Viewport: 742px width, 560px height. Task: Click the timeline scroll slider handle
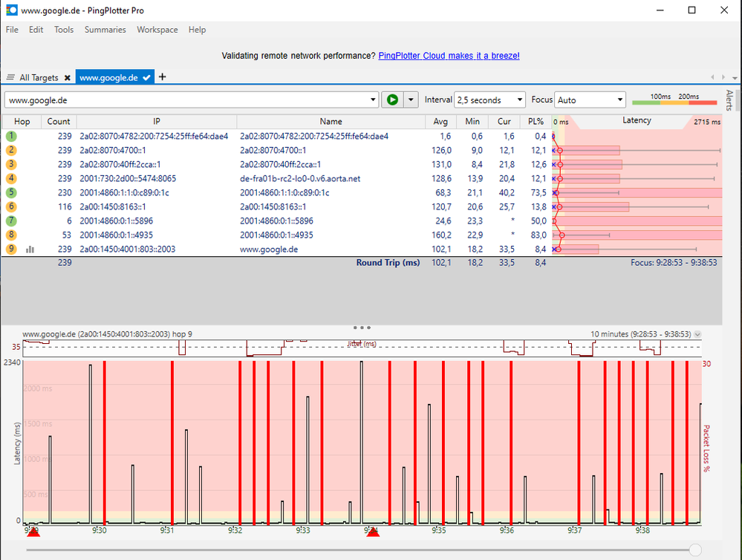click(x=695, y=550)
